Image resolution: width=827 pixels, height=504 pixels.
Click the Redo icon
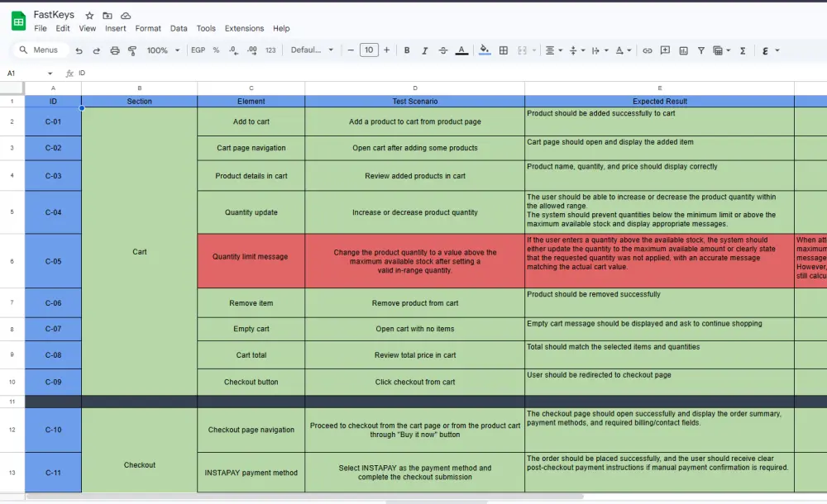coord(96,50)
